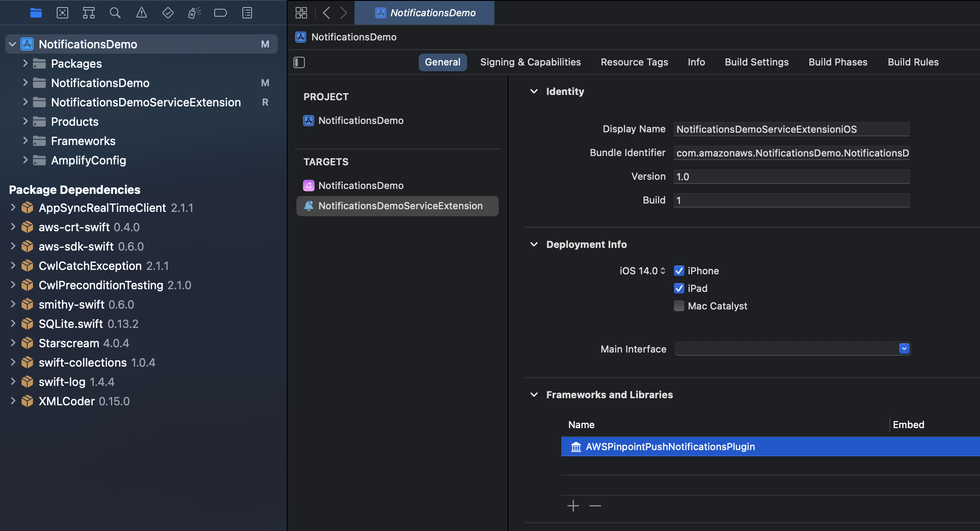Open the Symbol navigator icon

(x=89, y=13)
